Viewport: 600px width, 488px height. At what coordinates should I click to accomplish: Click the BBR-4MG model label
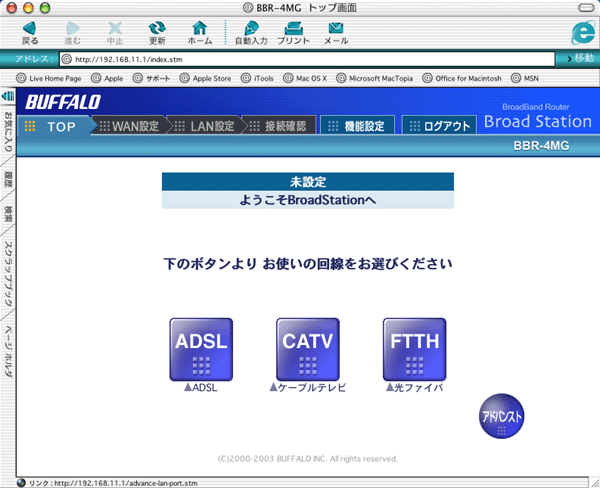coord(541,145)
